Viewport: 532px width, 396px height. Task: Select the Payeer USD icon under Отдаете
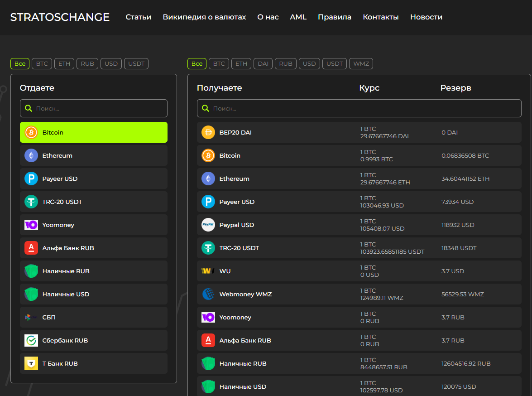[x=31, y=179]
